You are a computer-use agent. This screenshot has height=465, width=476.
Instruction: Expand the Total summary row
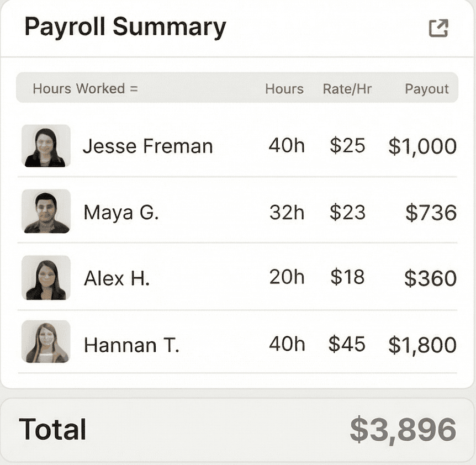(x=237, y=429)
